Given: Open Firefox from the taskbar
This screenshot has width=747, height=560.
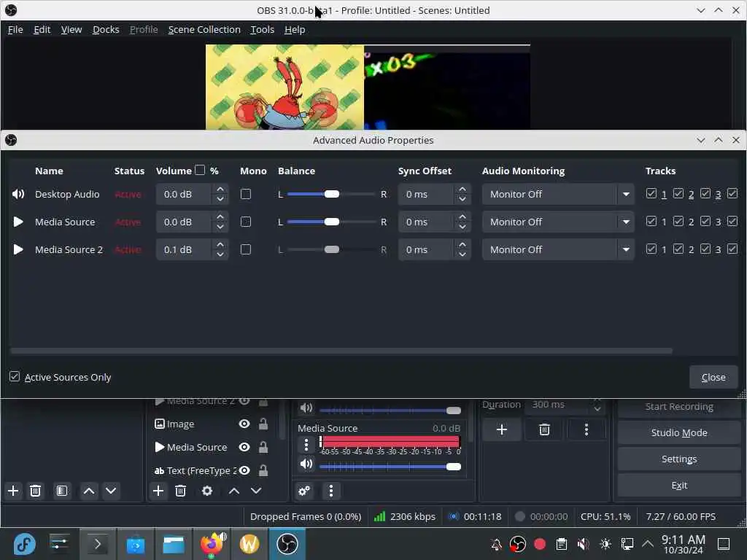Looking at the screenshot, I should [212, 544].
